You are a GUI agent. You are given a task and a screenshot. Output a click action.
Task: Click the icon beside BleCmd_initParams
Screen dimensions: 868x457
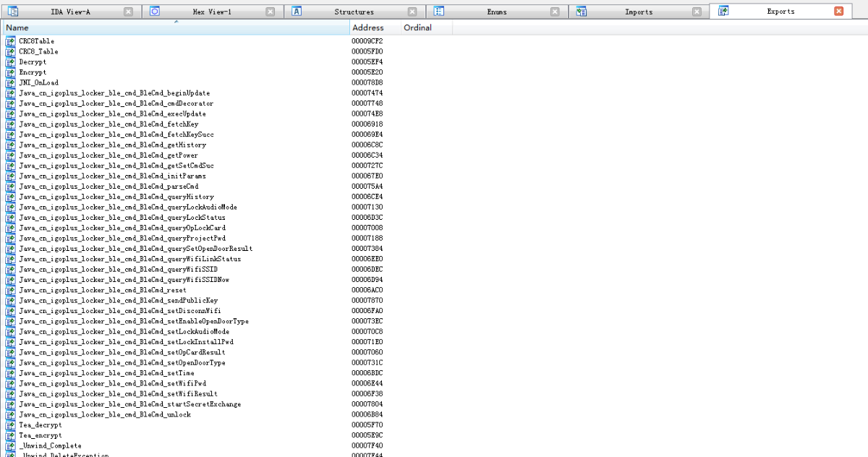pyautogui.click(x=10, y=176)
